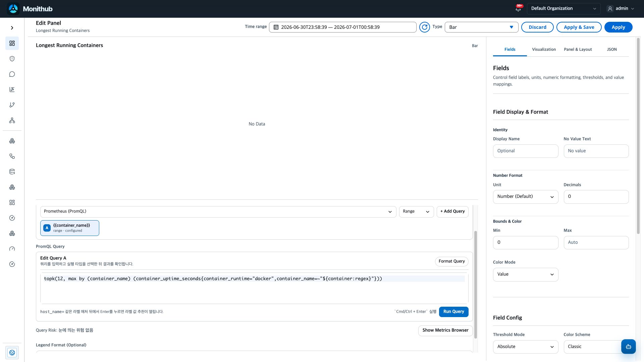Switch to the Fields tab
The height and width of the screenshot is (362, 644).
510,49
